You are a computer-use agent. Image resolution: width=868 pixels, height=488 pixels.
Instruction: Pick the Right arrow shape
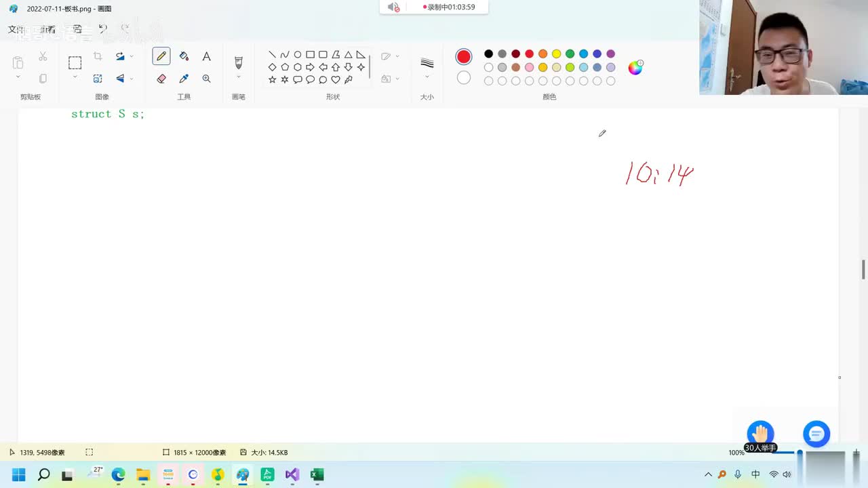(310, 67)
